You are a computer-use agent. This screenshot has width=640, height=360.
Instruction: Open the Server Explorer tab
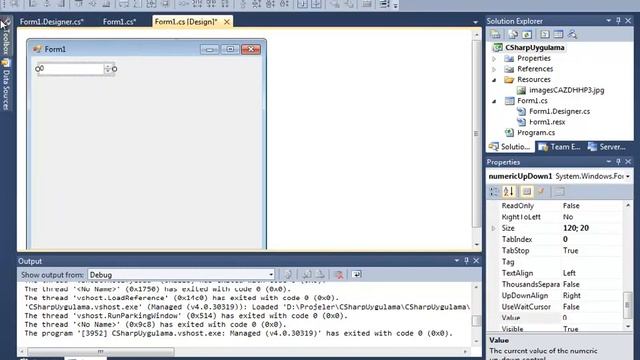(607, 147)
